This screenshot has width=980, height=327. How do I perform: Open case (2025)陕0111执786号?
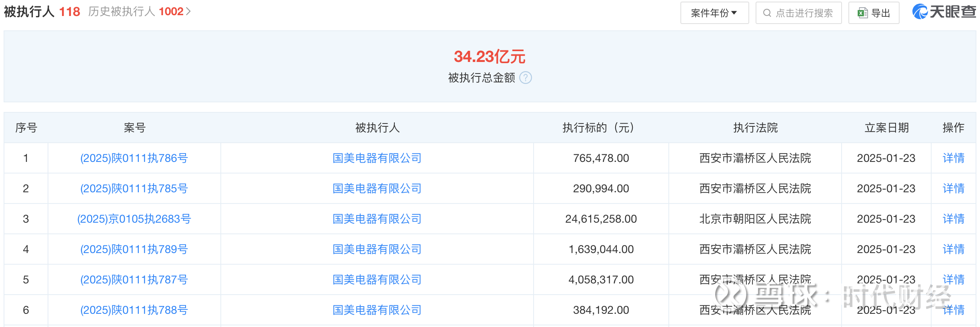pos(134,158)
